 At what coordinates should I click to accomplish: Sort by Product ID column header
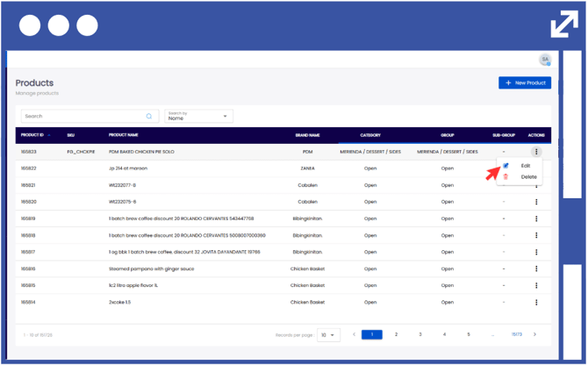(x=35, y=135)
